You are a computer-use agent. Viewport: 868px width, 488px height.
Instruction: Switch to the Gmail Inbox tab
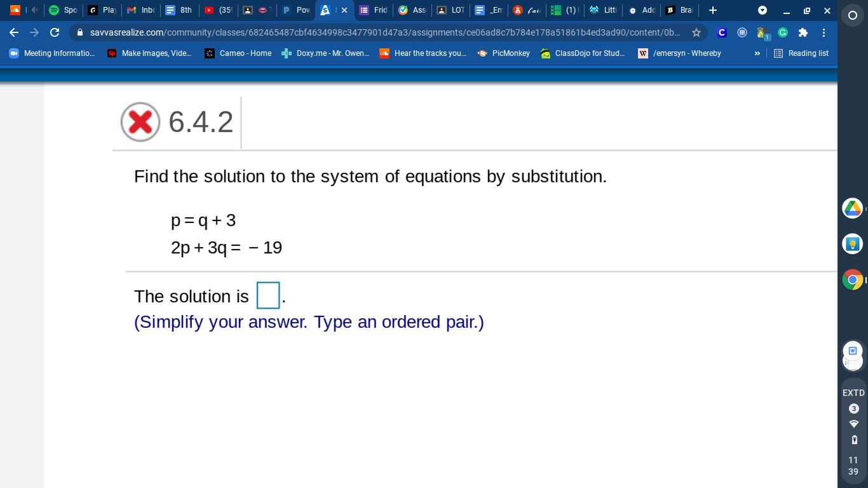pyautogui.click(x=140, y=10)
